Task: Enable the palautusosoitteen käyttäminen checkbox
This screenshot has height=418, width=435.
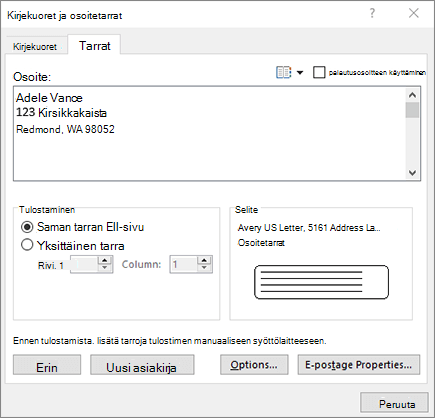Action: (x=319, y=72)
